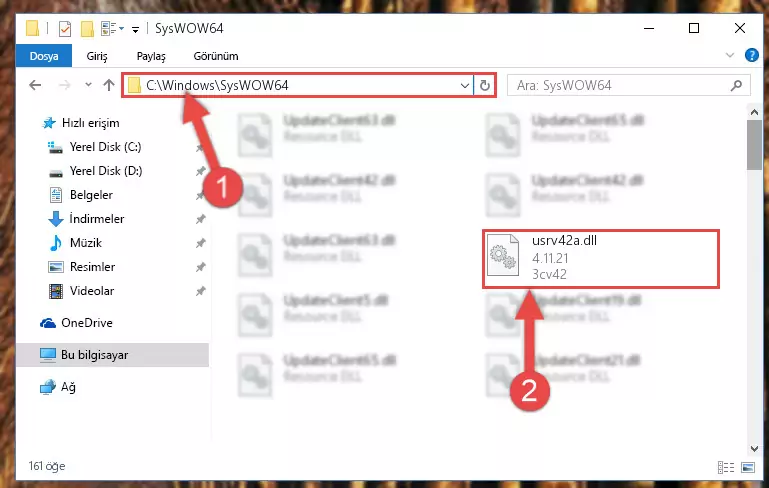Go up one folder level
The width and height of the screenshot is (769, 488).
[x=109, y=85]
